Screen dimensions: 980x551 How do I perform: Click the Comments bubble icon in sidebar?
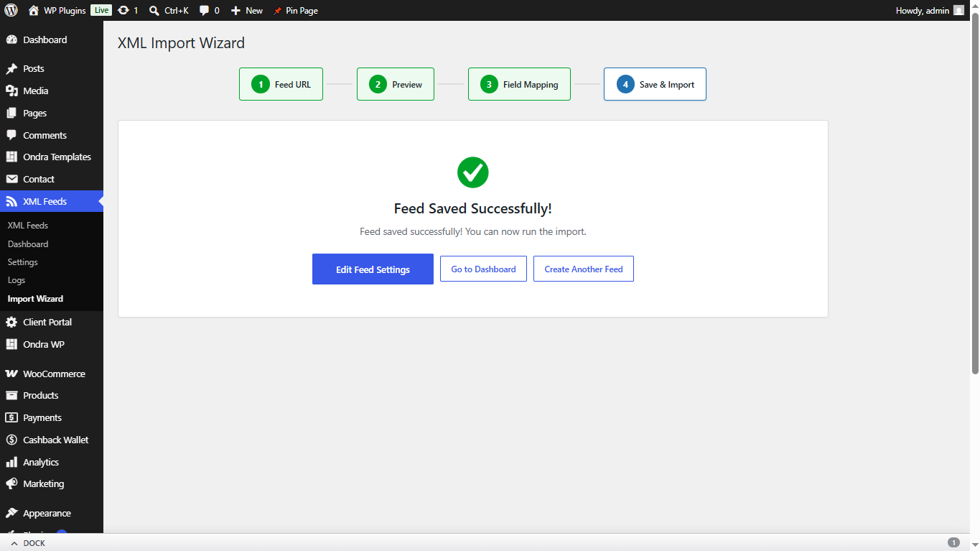[x=11, y=135]
